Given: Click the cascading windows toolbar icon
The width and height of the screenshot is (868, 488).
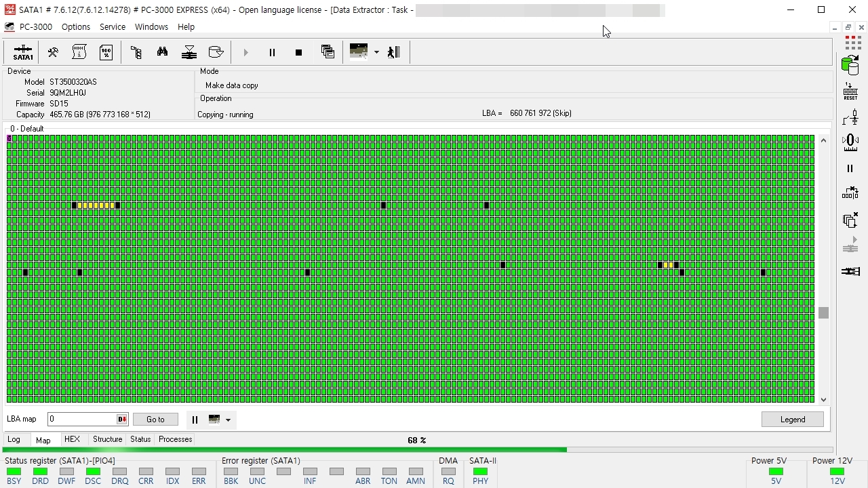Looking at the screenshot, I should click(x=328, y=52).
